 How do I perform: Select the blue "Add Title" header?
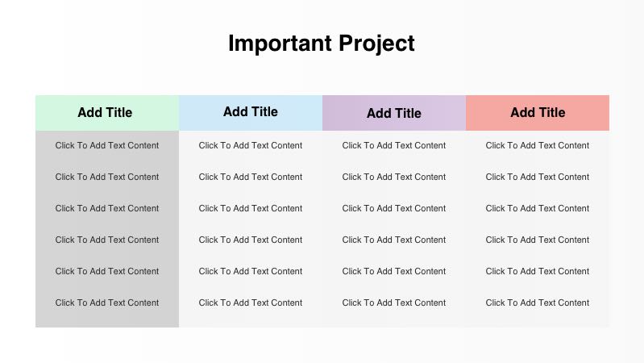pyautogui.click(x=251, y=112)
